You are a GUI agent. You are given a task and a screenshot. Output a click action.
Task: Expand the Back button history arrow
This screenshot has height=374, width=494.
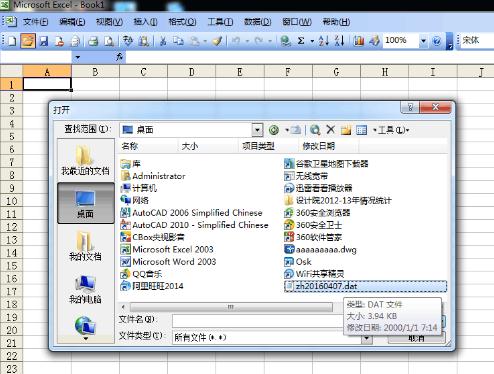(287, 130)
